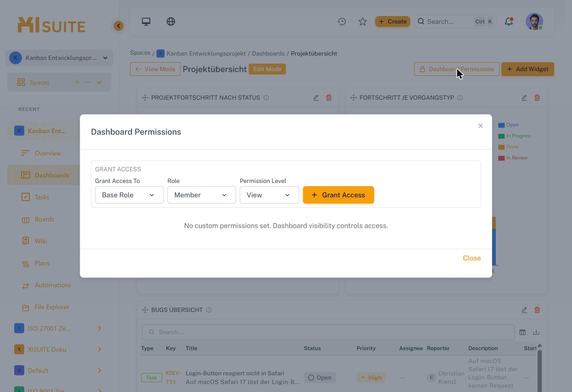Open the Spaces more options ellipsis
This screenshot has width=572, height=392.
click(87, 82)
